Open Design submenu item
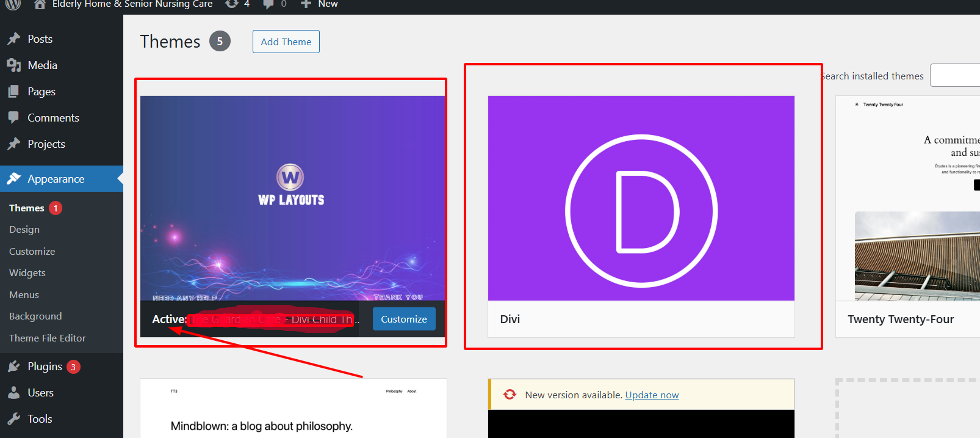The width and height of the screenshot is (980, 438). 24,229
